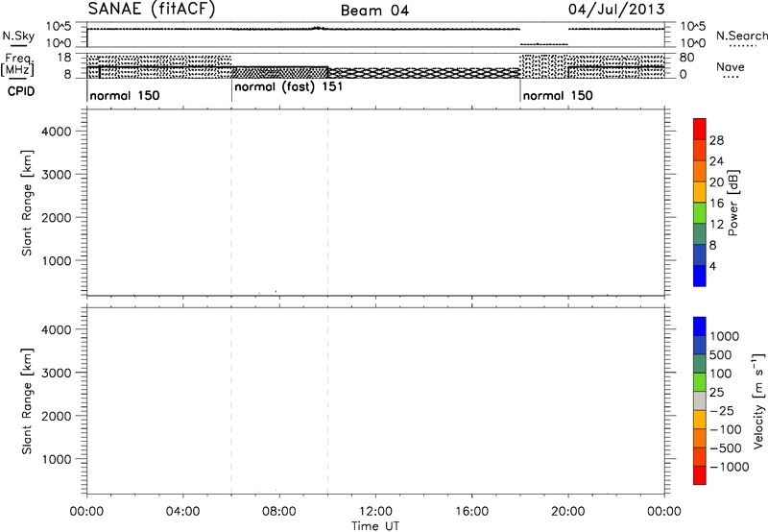Image resolution: width=768 pixels, height=532 pixels.
Task: Click the 2000 tick on power panel
Action: click(57, 217)
